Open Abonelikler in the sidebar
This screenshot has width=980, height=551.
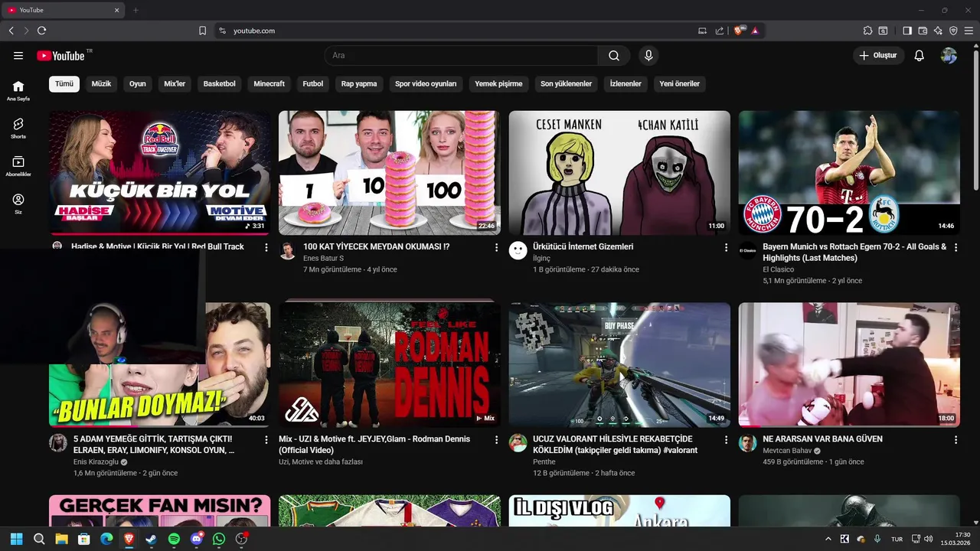[18, 166]
